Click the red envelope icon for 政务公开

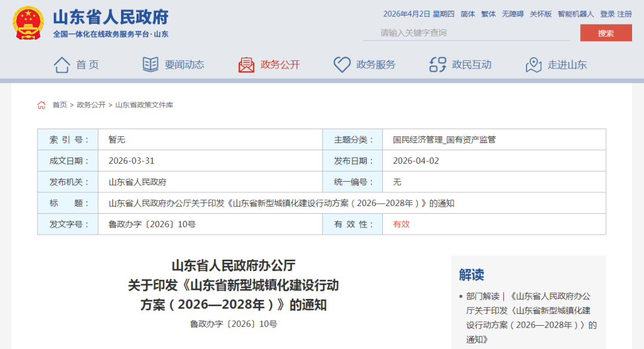pyautogui.click(x=246, y=64)
